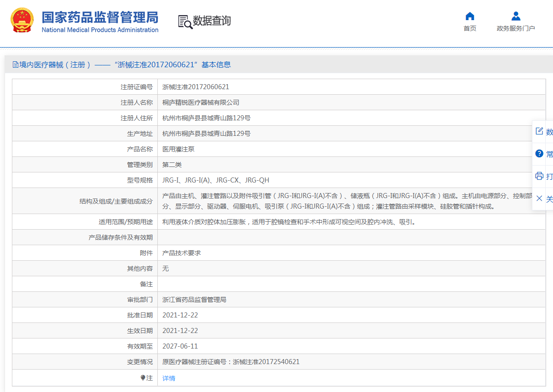Viewport: 553px width, 392px height.
Task: Click the 管理类别 label
Action: pos(140,165)
